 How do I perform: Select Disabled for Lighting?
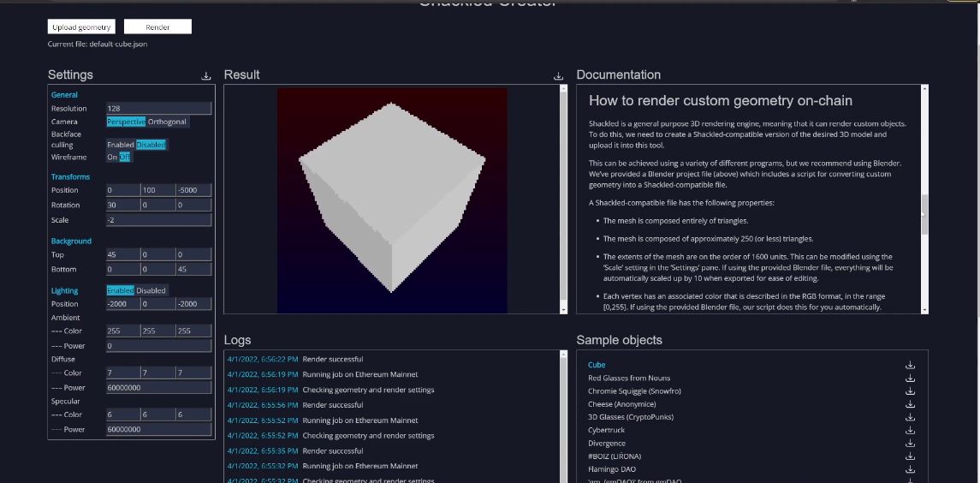click(151, 290)
